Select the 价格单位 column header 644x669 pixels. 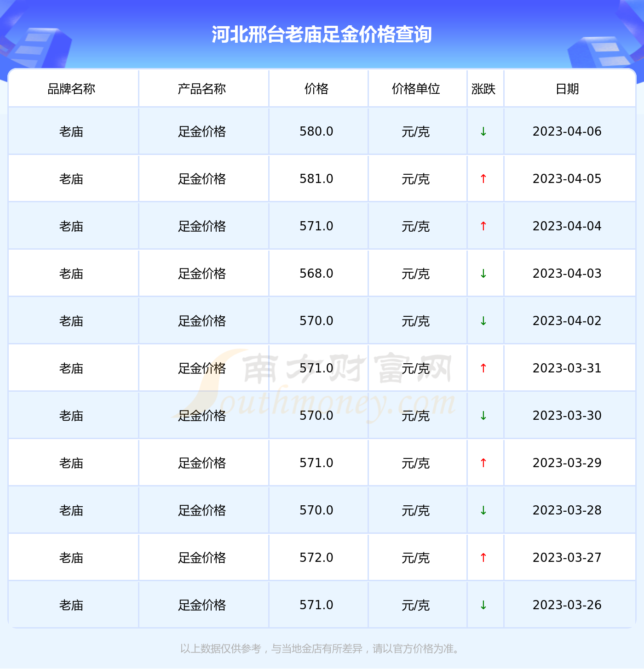coord(416,89)
